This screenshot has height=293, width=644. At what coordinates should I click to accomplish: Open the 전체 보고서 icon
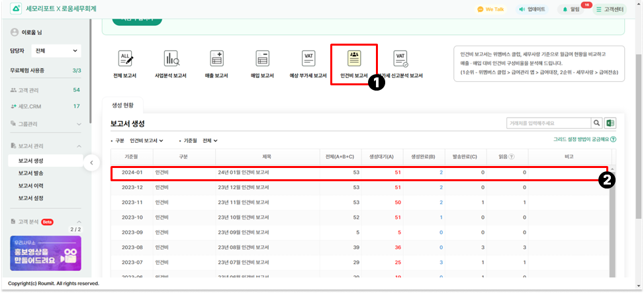125,59
